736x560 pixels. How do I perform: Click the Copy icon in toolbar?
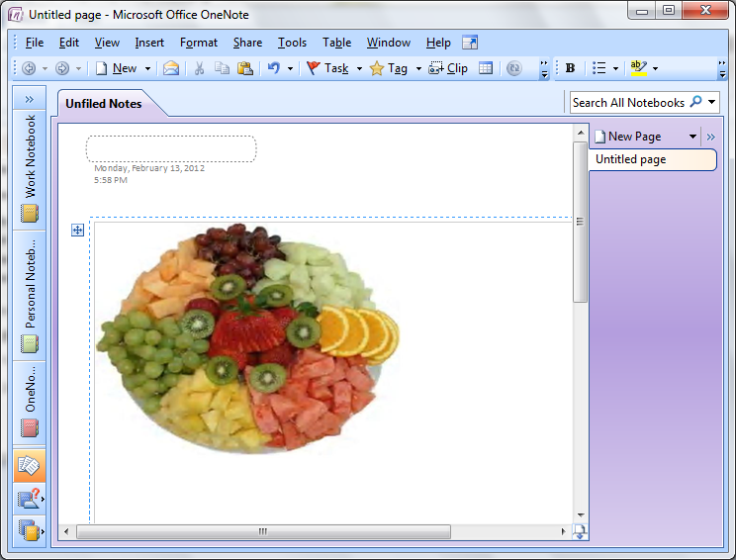tap(222, 68)
